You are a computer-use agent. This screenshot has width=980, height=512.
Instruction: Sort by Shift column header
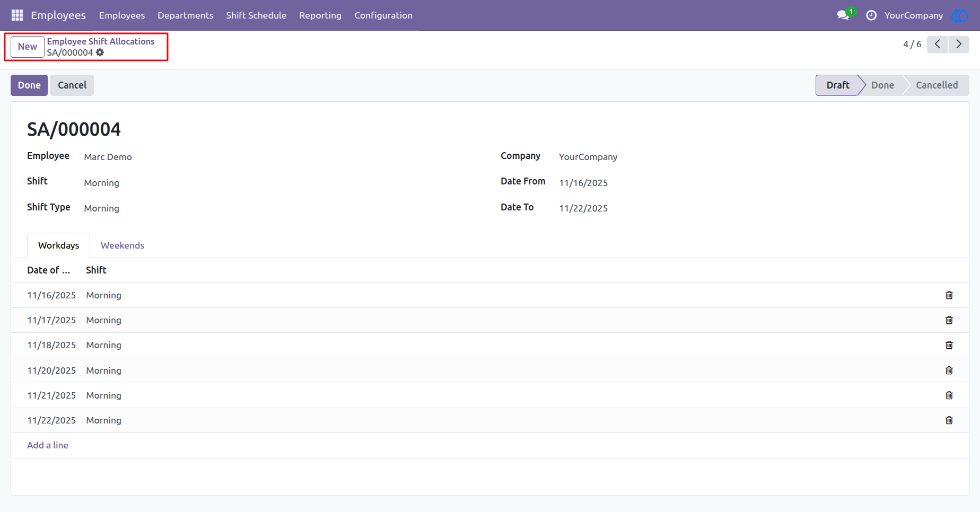(96, 270)
